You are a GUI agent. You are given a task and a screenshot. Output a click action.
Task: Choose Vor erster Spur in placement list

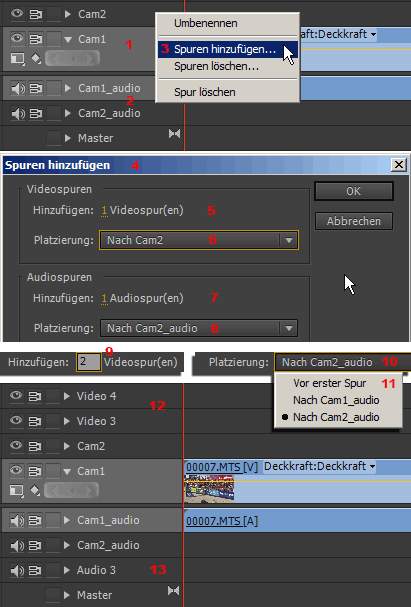(x=329, y=383)
